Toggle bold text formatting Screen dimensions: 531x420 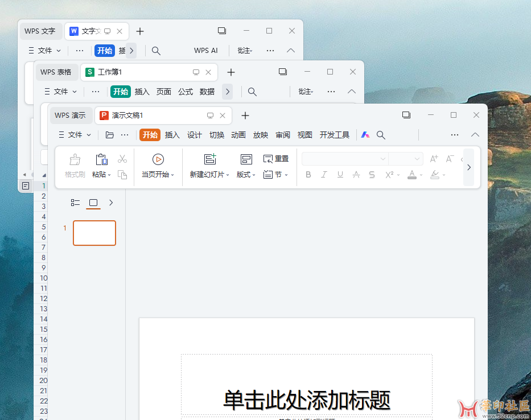click(x=308, y=175)
